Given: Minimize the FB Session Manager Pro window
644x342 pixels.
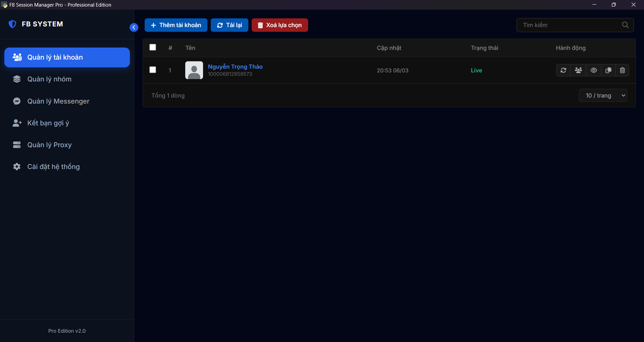Looking at the screenshot, I should (x=594, y=5).
